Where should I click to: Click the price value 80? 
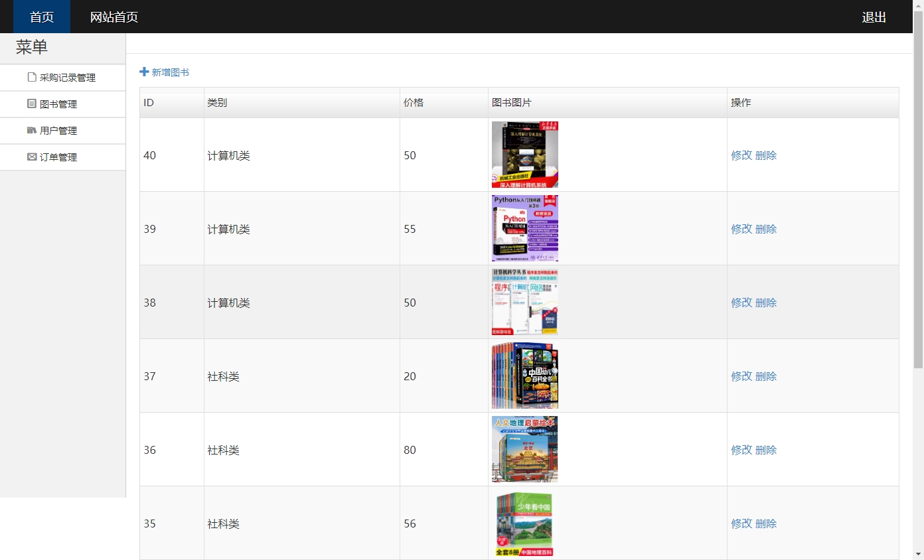(410, 450)
